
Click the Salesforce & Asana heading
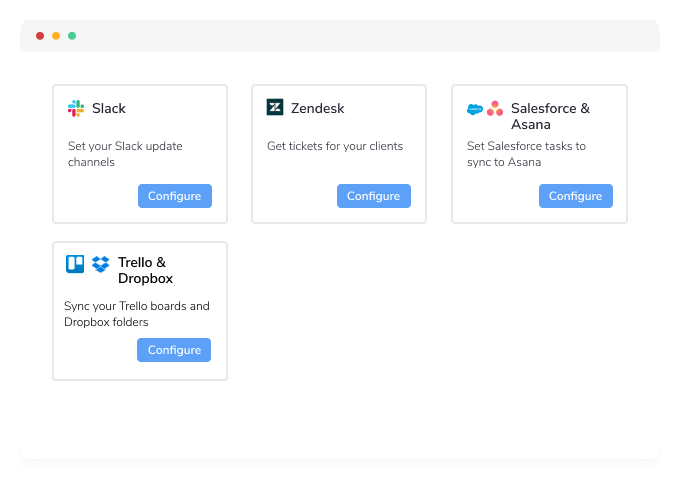550,116
